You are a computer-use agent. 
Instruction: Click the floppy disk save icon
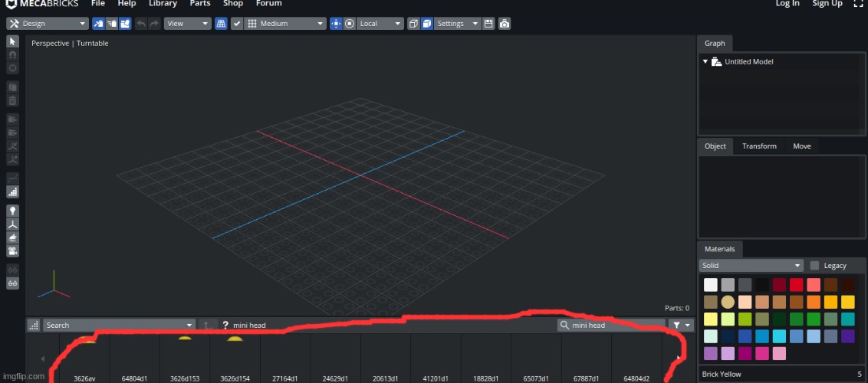pos(488,24)
